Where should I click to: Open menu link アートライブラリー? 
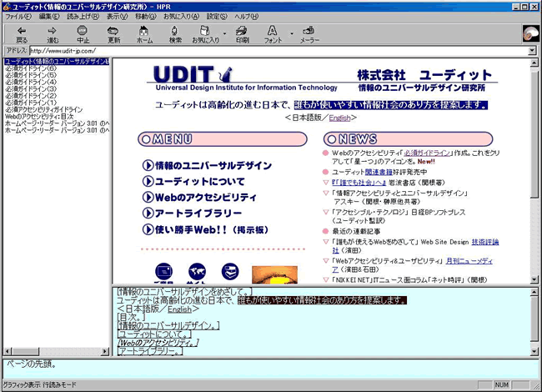point(192,214)
